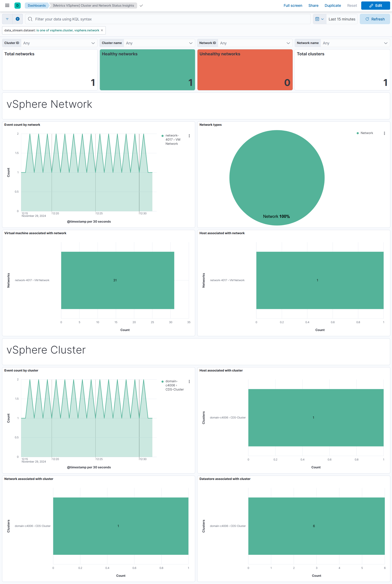Open panel options on Event count by network
Viewport: 392px width, 584px height.
pos(190,136)
